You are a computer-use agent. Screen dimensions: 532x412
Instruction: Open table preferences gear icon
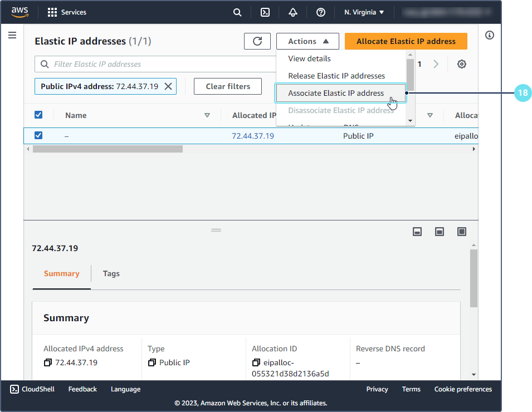pos(462,64)
